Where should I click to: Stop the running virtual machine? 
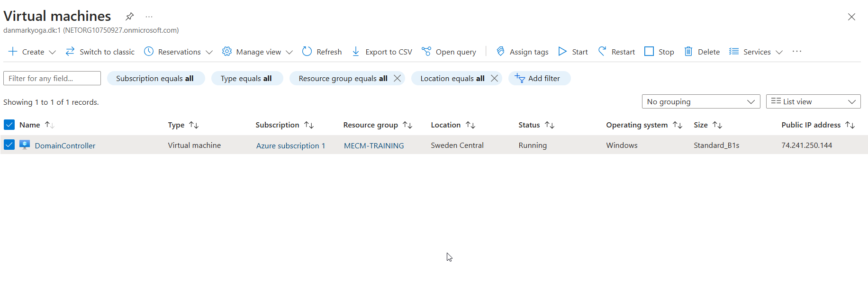pyautogui.click(x=659, y=51)
